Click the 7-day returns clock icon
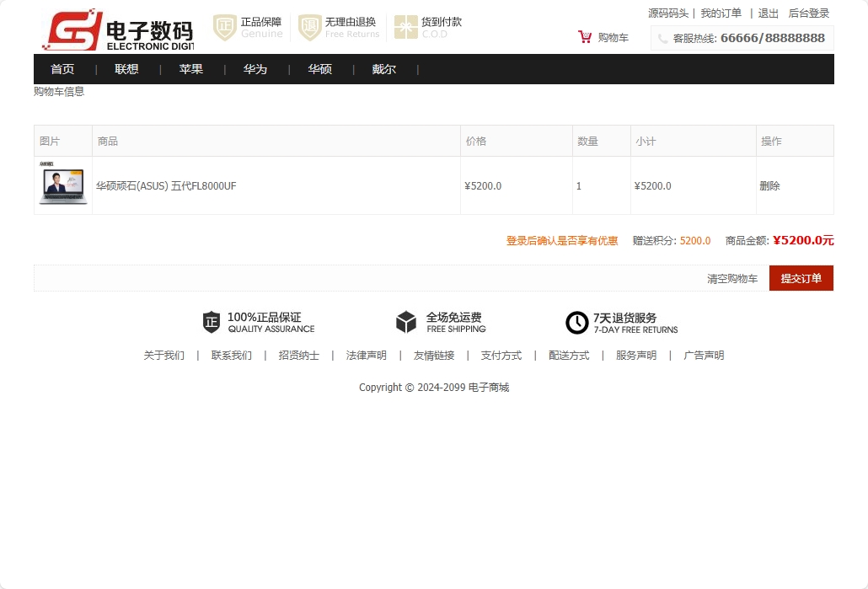 pos(576,323)
